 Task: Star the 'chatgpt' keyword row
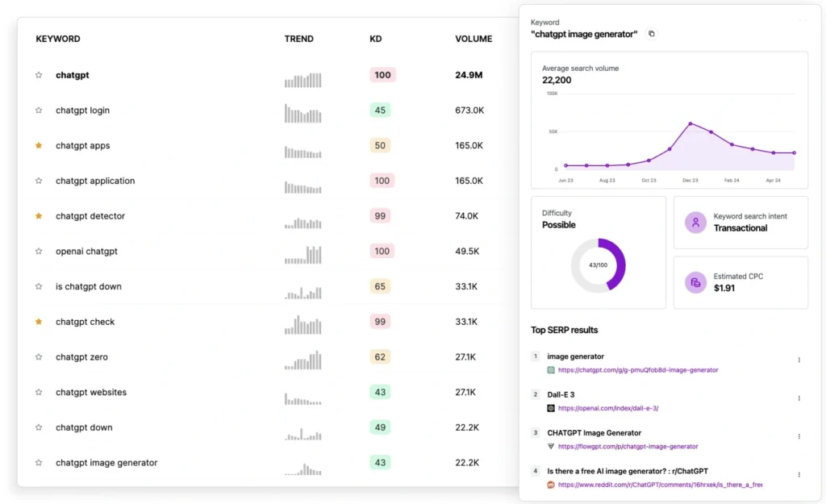click(39, 75)
